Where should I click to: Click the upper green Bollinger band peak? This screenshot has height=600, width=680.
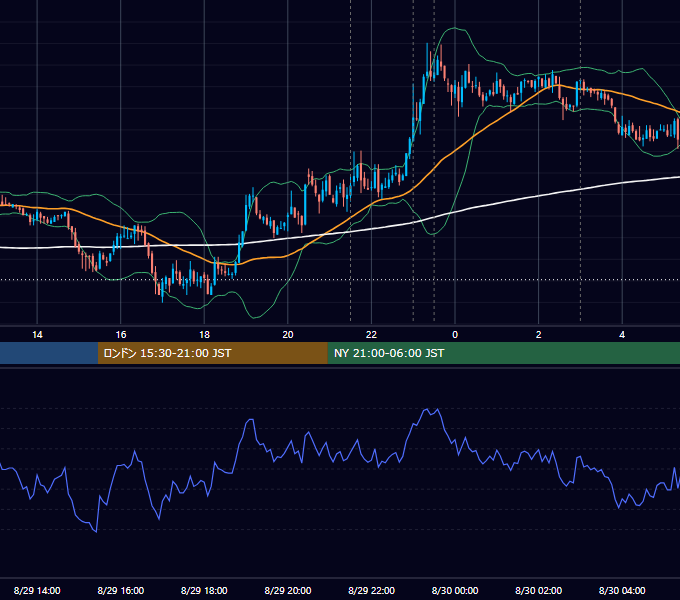(454, 28)
